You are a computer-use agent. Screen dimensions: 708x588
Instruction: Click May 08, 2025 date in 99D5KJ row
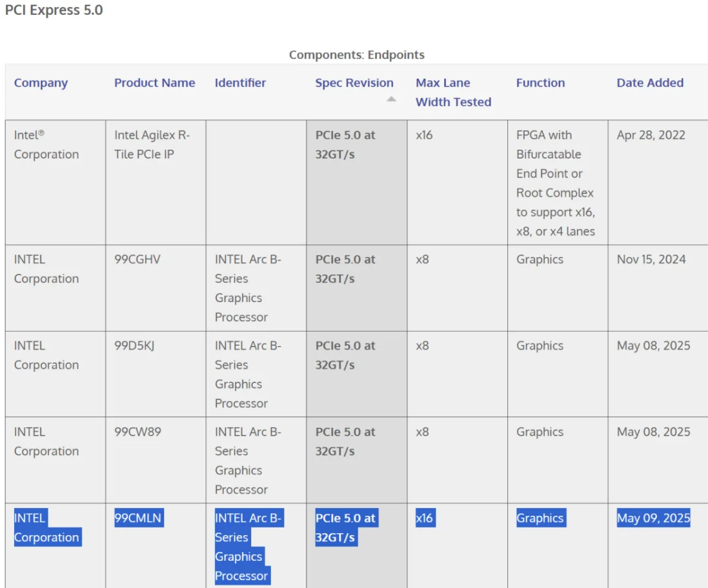pos(653,345)
